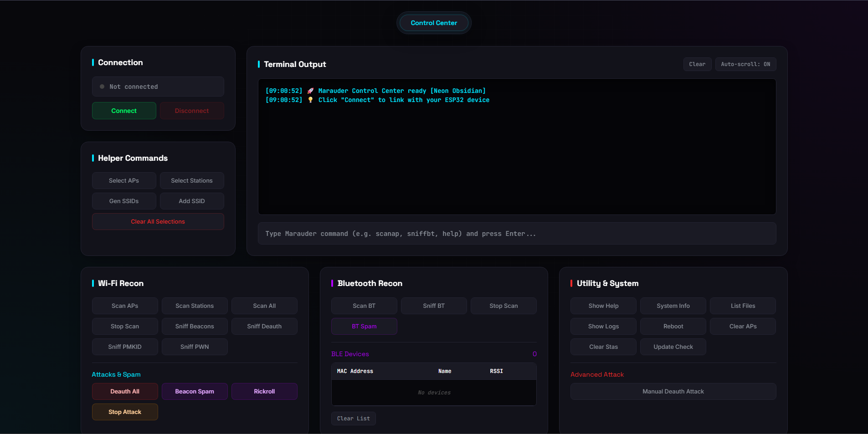Image resolution: width=868 pixels, height=434 pixels.
Task: Click Clear Stas button
Action: pos(603,347)
